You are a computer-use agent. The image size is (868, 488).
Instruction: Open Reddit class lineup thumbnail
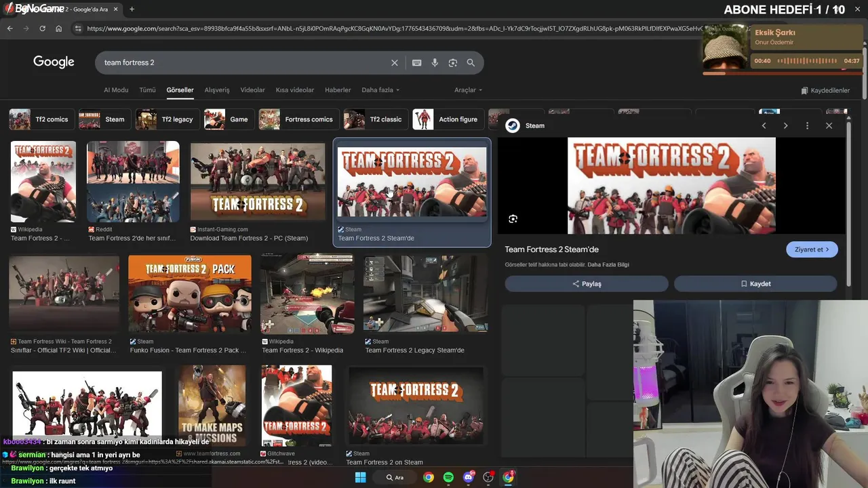tap(134, 182)
